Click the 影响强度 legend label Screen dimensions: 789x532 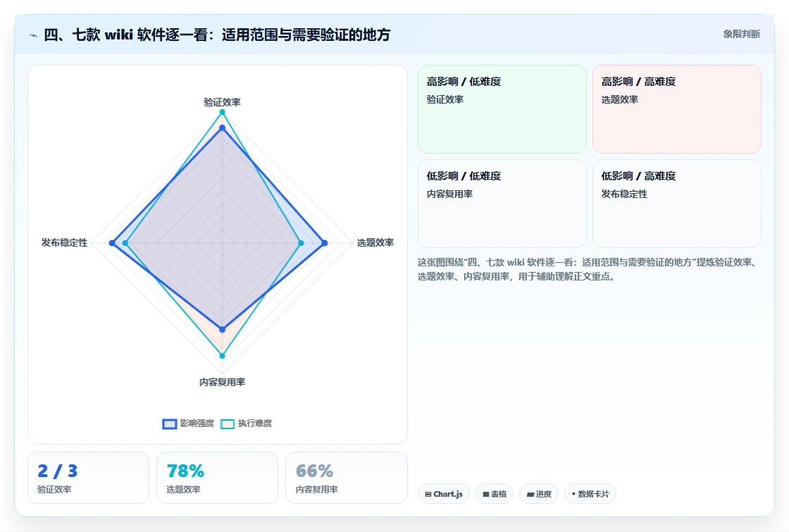point(197,423)
